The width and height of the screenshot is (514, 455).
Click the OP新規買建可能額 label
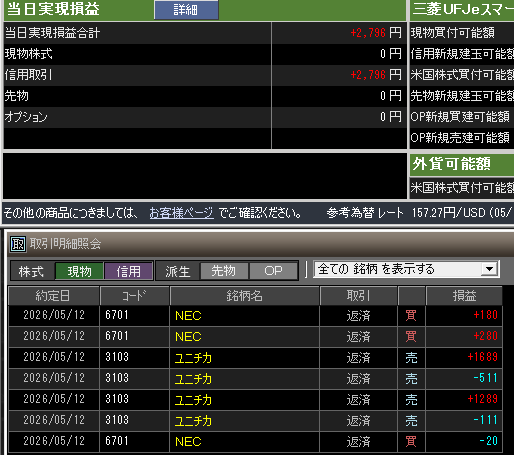pyautogui.click(x=460, y=117)
